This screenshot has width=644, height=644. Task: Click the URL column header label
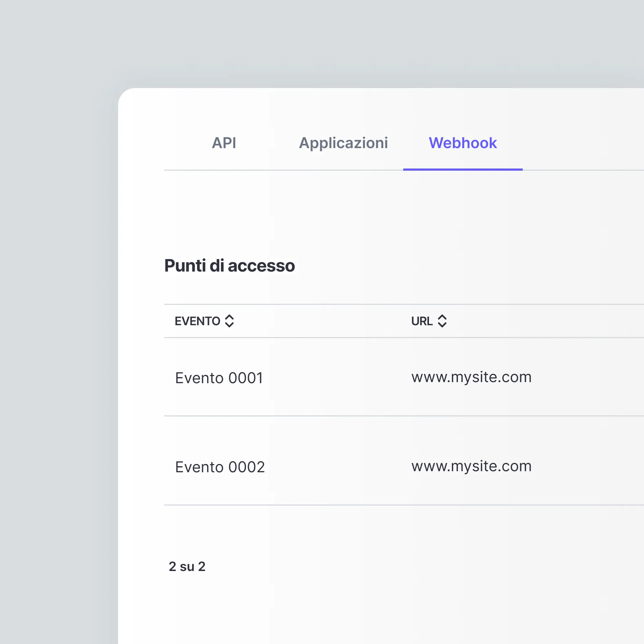[x=422, y=321]
